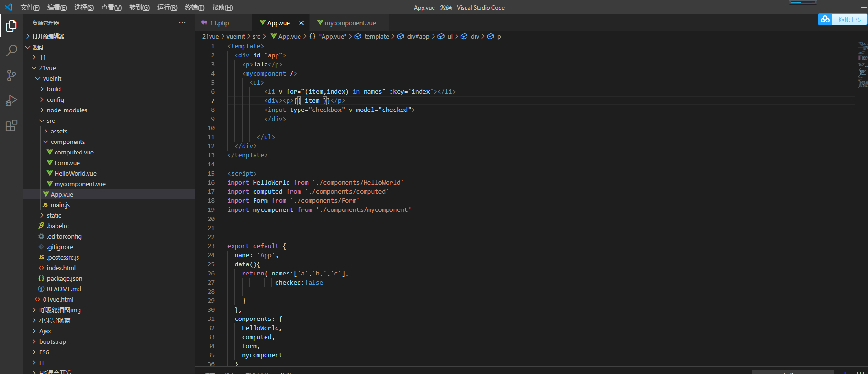Open mycomponent.vue in the explorer tree

click(x=109, y=184)
